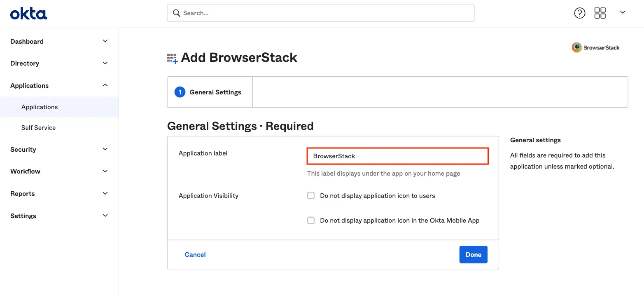
Task: Click the search magnifier icon
Action: click(177, 13)
